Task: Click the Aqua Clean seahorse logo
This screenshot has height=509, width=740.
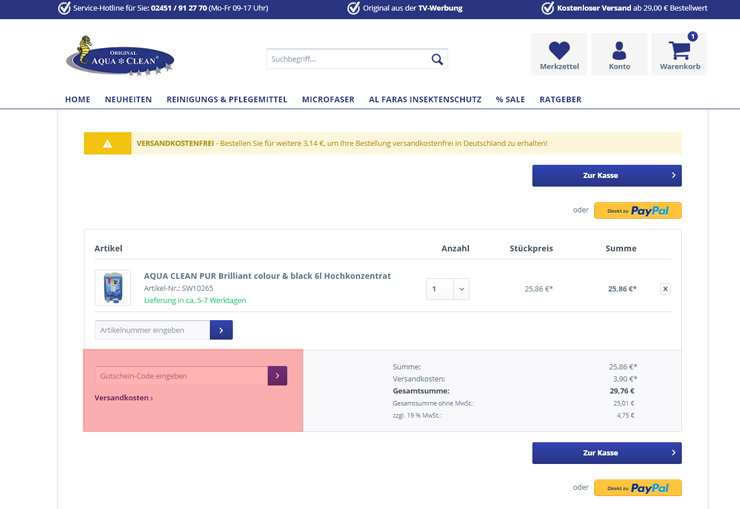Action: pyautogui.click(x=120, y=56)
